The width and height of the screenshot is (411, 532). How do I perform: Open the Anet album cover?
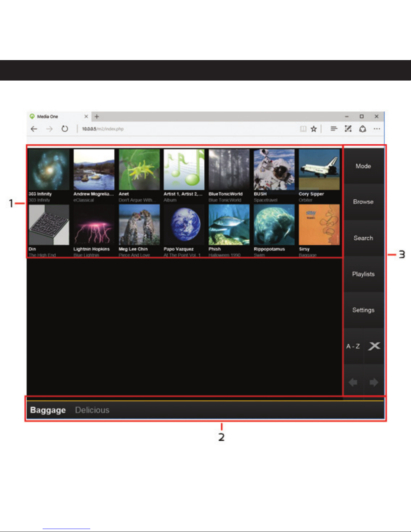point(139,170)
